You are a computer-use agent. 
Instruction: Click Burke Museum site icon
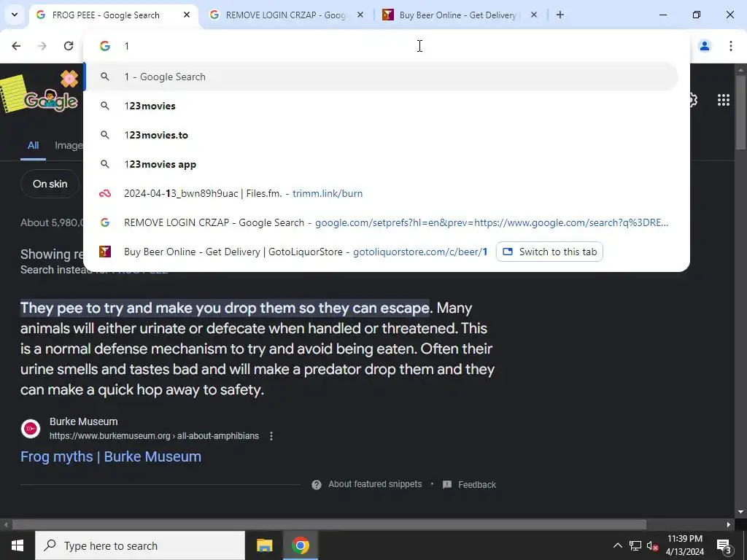31,429
